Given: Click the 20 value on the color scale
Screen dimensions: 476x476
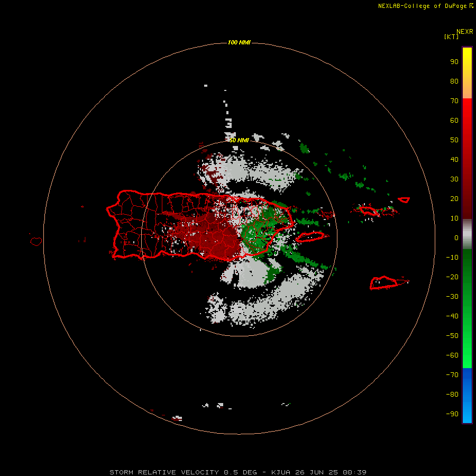Looking at the screenshot, I should tap(454, 198).
